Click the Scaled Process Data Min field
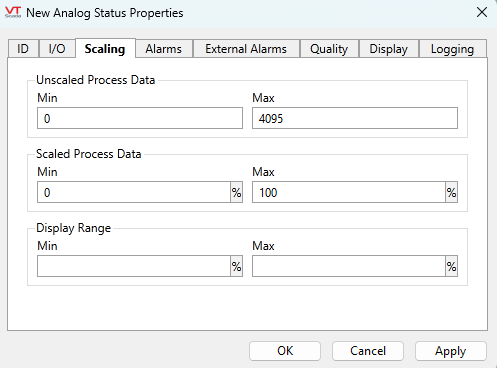The width and height of the screenshot is (497, 368). tap(134, 192)
